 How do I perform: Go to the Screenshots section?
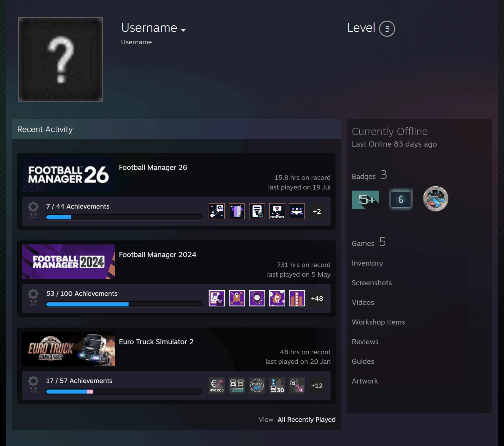pyautogui.click(x=372, y=283)
